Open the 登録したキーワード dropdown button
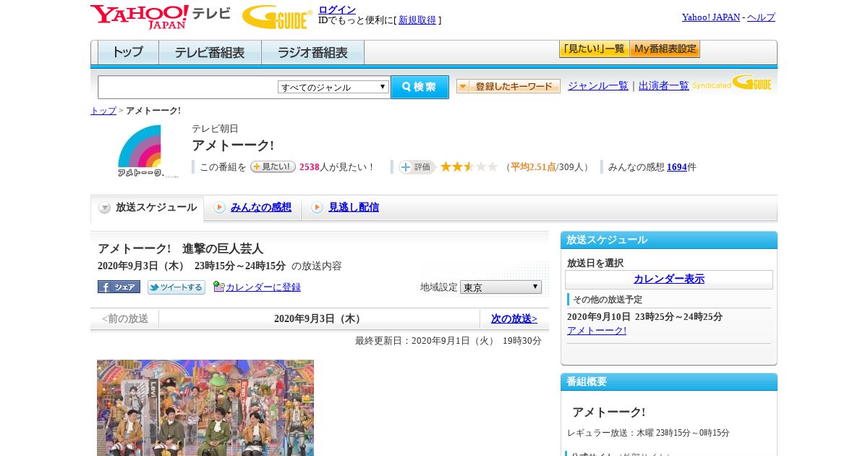Screen dimensions: 868x456 [509, 86]
